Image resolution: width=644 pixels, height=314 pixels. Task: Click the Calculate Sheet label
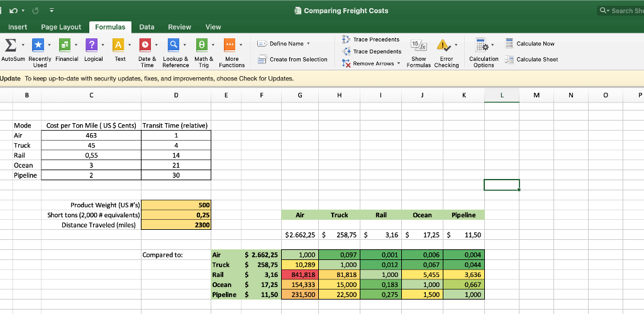pos(537,60)
